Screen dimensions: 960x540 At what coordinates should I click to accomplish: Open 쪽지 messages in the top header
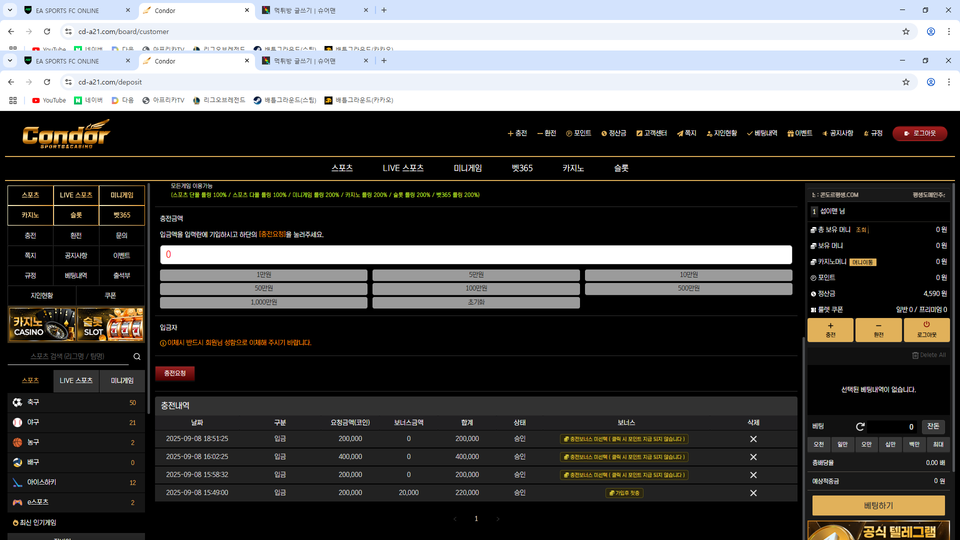click(x=686, y=133)
